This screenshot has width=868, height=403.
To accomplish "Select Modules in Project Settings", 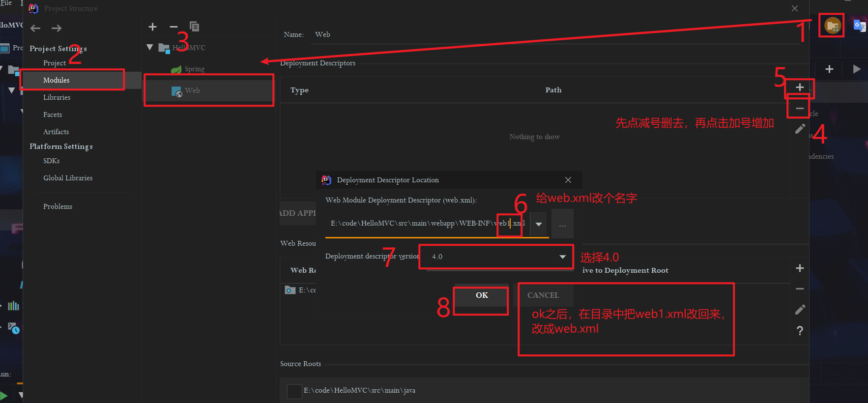I will click(x=56, y=80).
